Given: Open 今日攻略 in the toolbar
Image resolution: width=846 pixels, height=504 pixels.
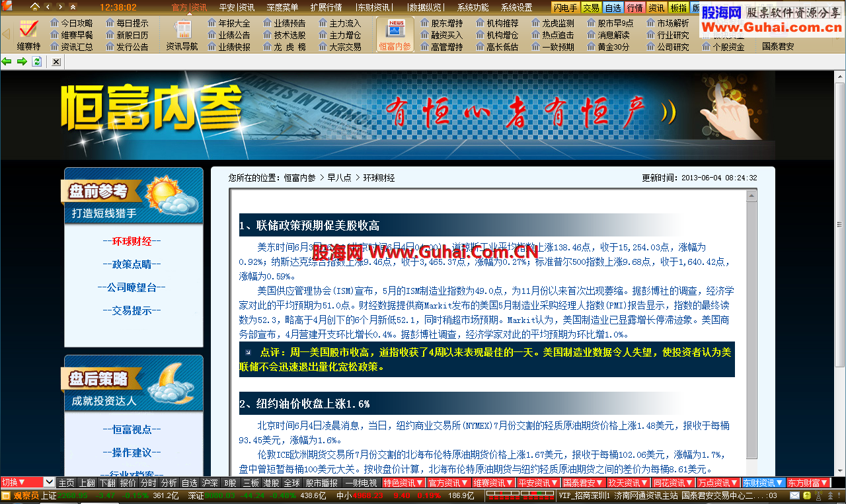Looking at the screenshot, I should (71, 23).
